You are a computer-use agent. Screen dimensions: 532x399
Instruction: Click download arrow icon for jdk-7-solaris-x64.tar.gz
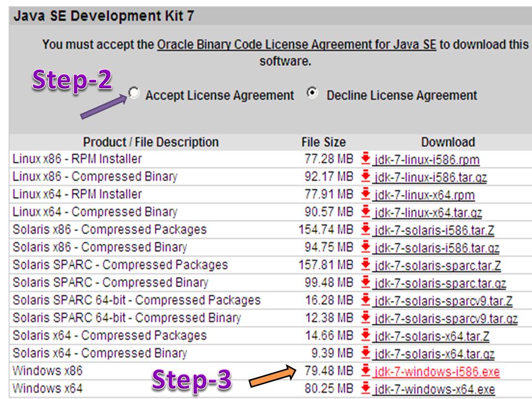(365, 352)
